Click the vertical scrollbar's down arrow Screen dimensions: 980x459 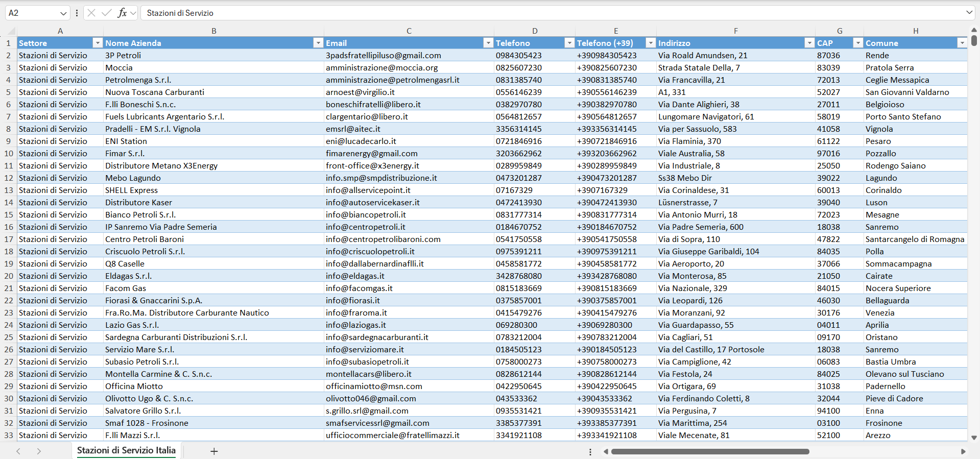(x=974, y=438)
